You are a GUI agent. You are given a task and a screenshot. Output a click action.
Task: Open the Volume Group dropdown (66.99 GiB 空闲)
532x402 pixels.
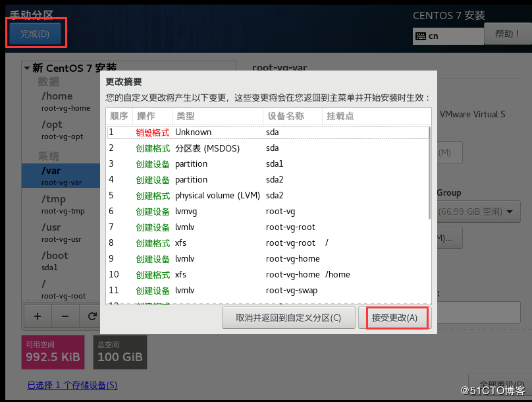click(479, 212)
